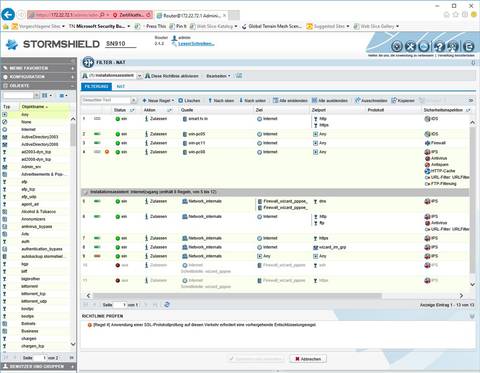This screenshot has height=373, width=480.
Task: Toggle status of rule 4 (win-pc08)
Action: click(118, 152)
